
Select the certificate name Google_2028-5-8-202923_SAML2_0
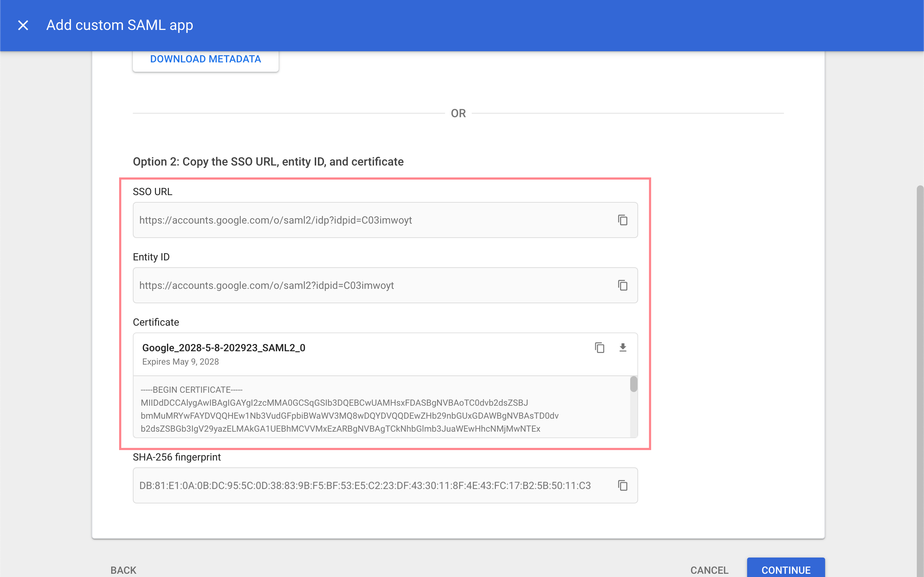224,348
